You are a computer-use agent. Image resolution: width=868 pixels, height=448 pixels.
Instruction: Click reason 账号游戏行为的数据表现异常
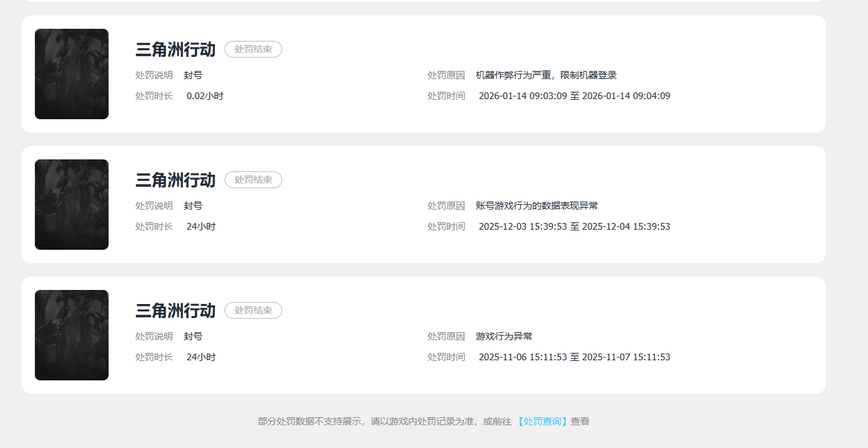(x=537, y=206)
